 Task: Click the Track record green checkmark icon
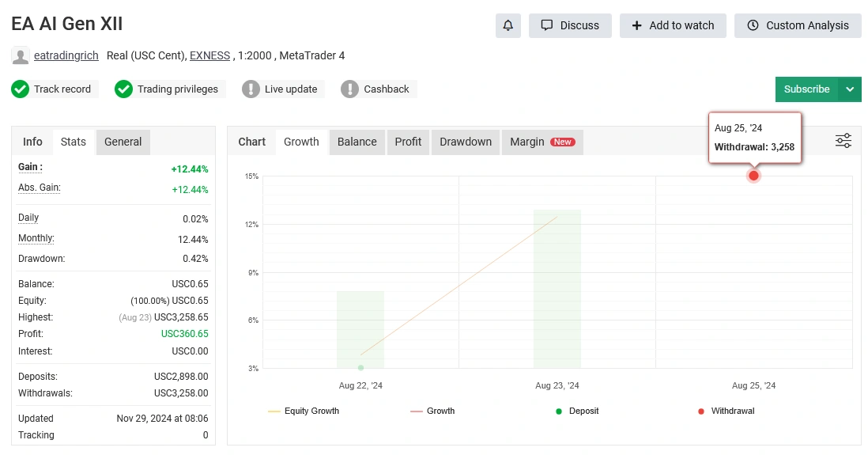coord(21,89)
